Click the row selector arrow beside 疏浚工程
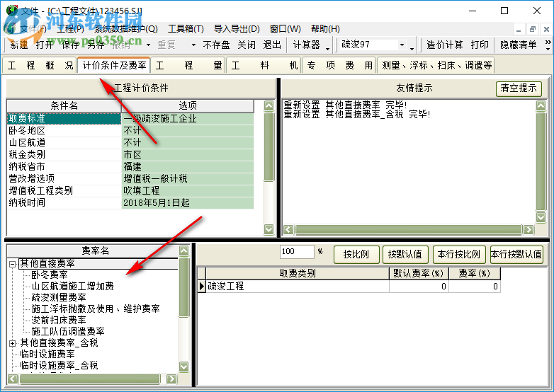The height and width of the screenshot is (392, 554). click(201, 287)
